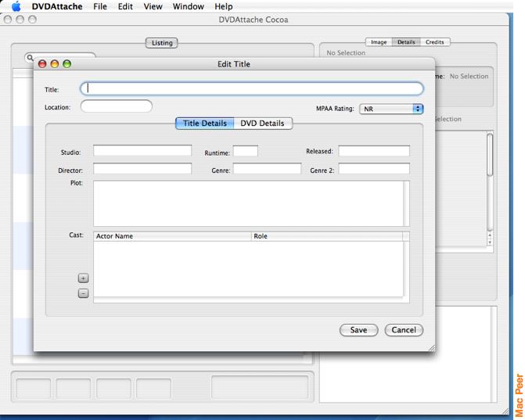Save the edited title
The image size is (525, 420).
coord(358,330)
